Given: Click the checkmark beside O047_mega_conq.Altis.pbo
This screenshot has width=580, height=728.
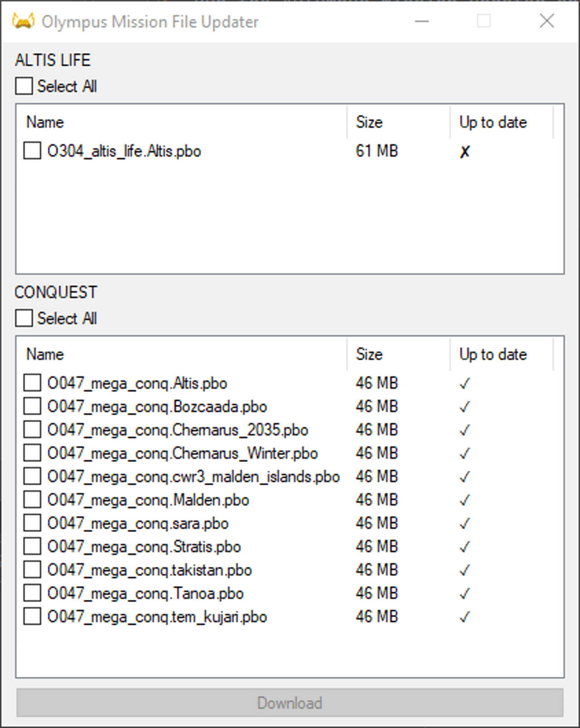Looking at the screenshot, I should coord(464,383).
